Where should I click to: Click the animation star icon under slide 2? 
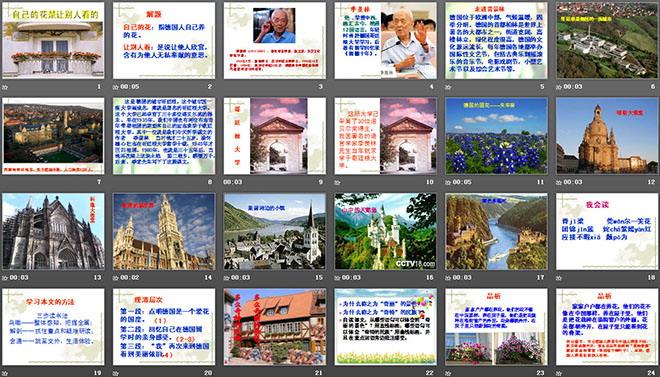(x=116, y=87)
